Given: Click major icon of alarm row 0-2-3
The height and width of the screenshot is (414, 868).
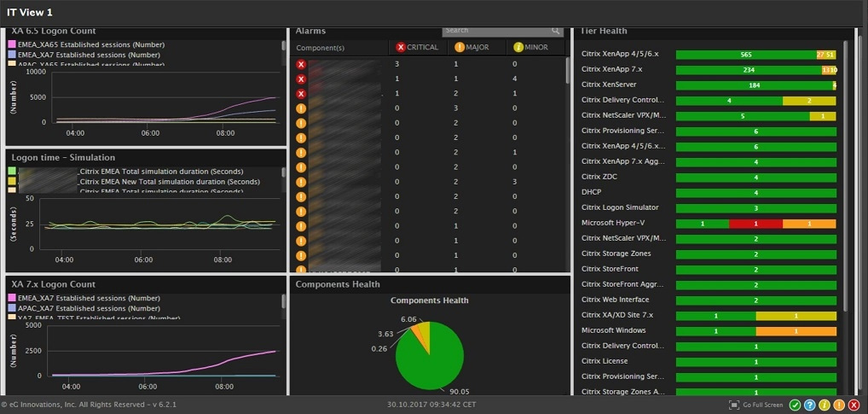Looking at the screenshot, I should pyautogui.click(x=301, y=182).
